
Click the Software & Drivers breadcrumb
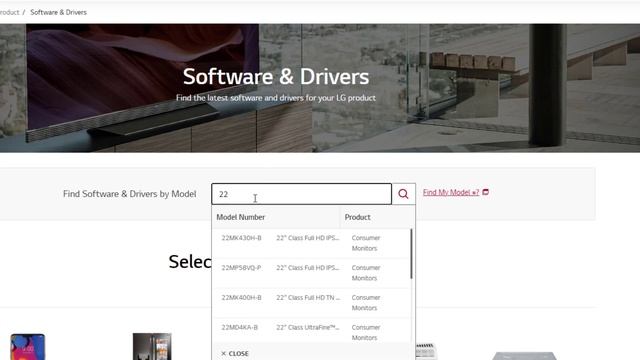[58, 12]
